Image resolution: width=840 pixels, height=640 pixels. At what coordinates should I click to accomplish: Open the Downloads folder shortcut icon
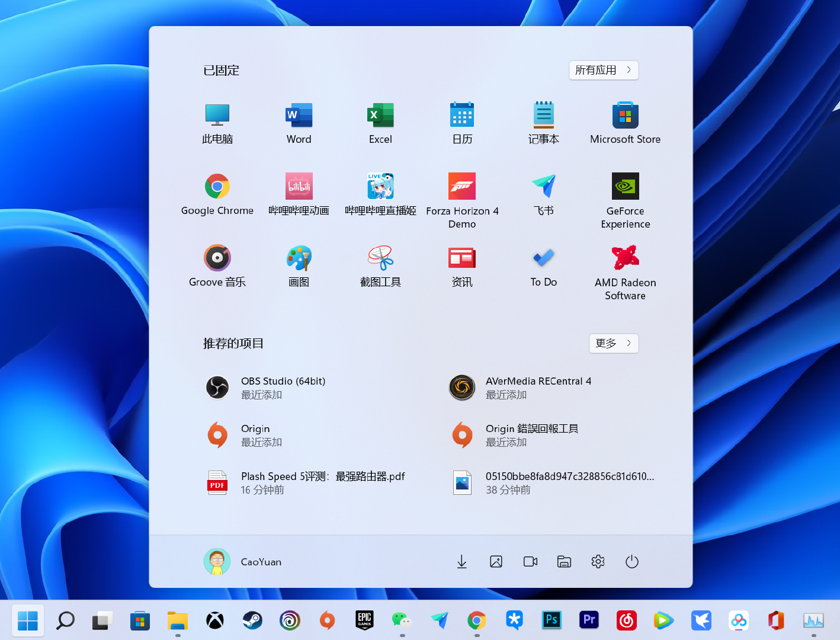coord(462,562)
